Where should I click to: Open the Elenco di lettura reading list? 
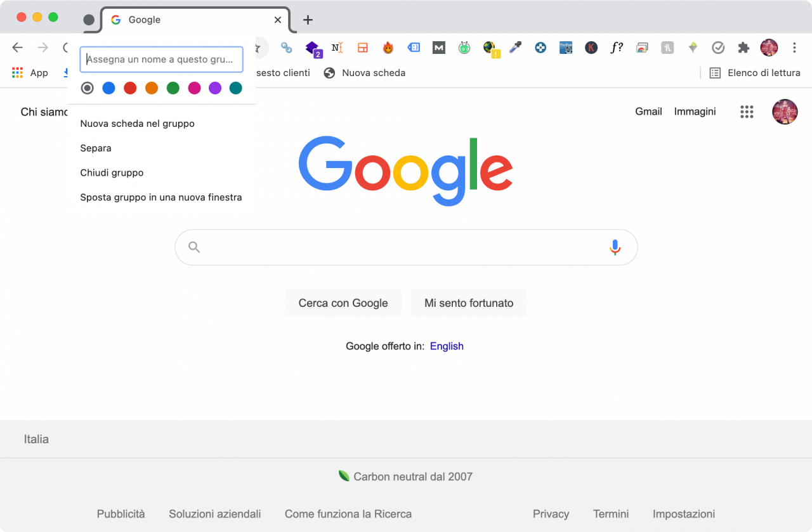coord(755,73)
